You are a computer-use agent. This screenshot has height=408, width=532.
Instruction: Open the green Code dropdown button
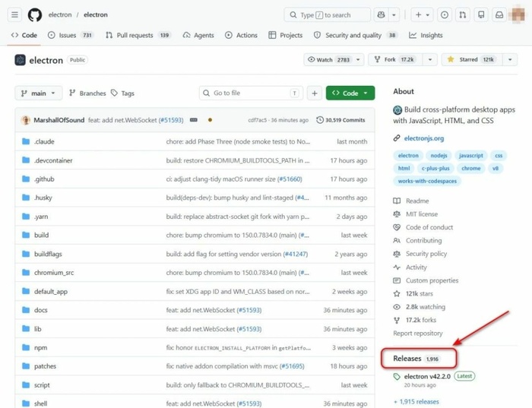[x=350, y=93]
